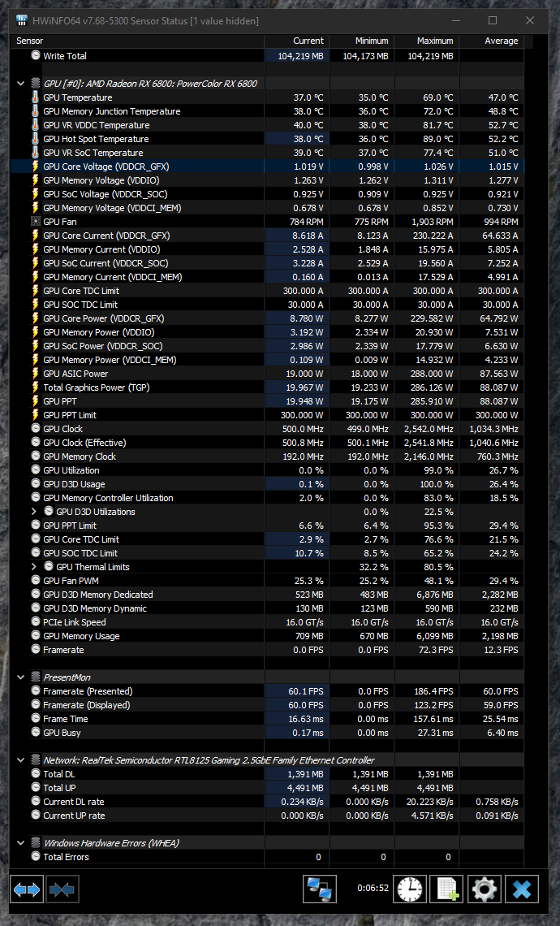Collapse the Network RealTek RTL8125 group
560x926 pixels.
tap(20, 760)
